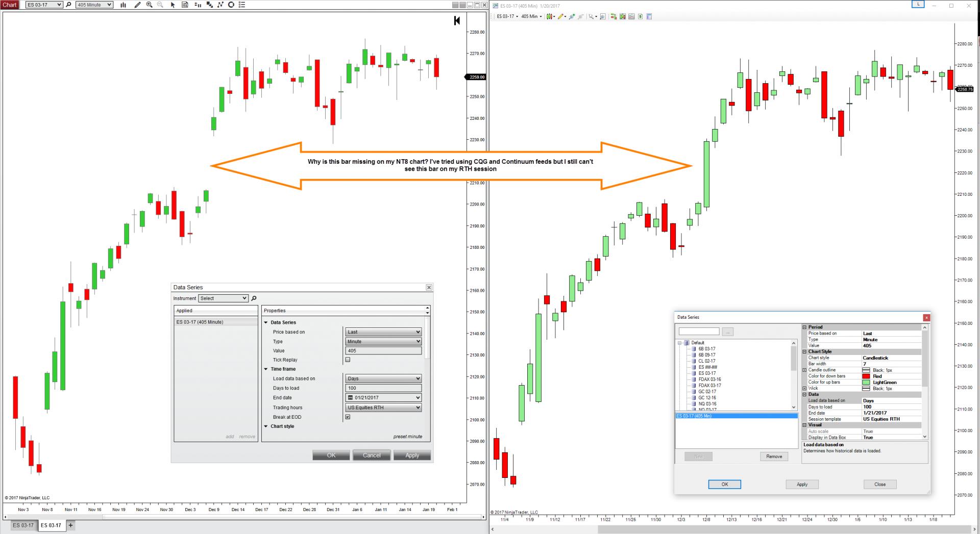Image resolution: width=980 pixels, height=534 pixels.
Task: Click Apply in the NT8 Data Series dialog
Action: (412, 455)
